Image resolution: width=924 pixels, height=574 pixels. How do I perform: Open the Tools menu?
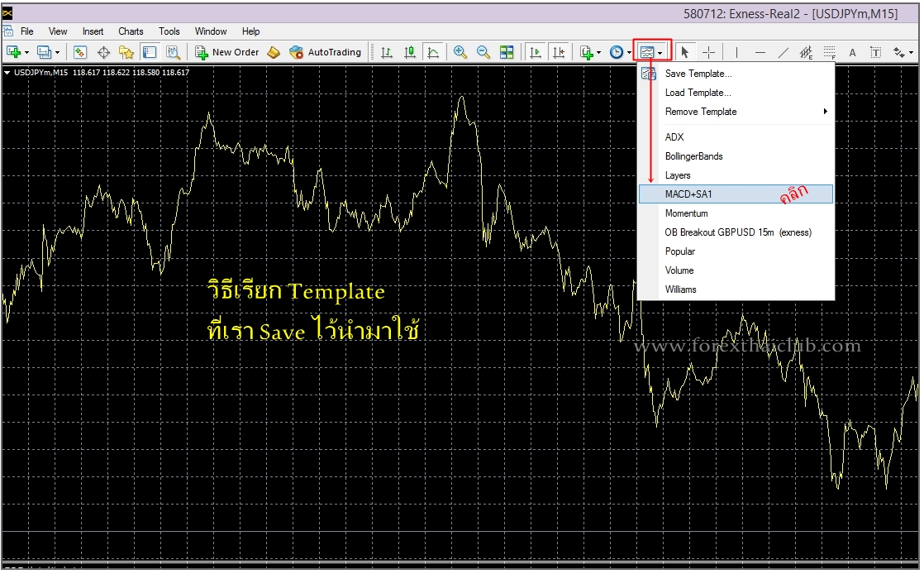click(x=169, y=31)
